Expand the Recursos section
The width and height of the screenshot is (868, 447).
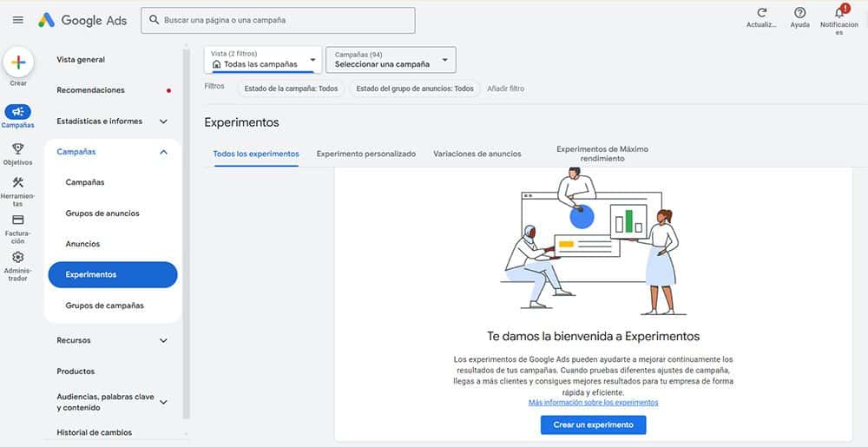(163, 340)
